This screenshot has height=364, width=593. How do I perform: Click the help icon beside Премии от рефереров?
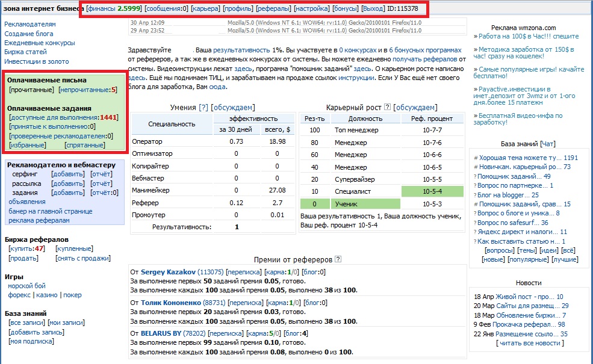tap(338, 259)
